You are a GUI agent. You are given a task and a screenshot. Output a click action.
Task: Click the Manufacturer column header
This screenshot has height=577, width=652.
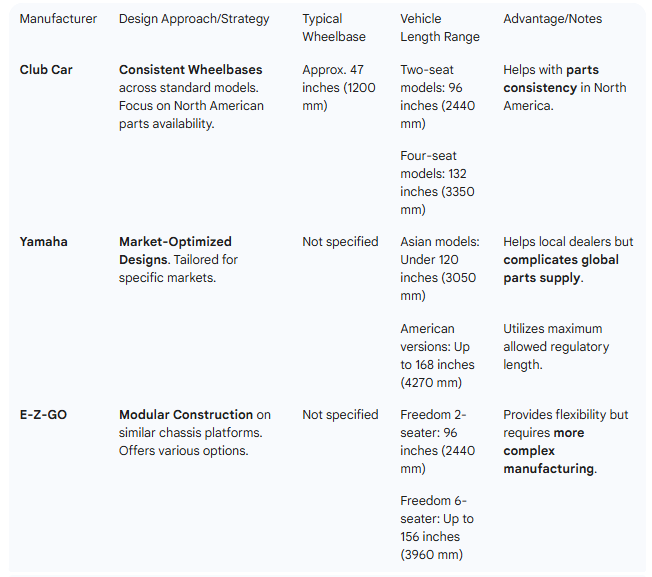click(58, 19)
